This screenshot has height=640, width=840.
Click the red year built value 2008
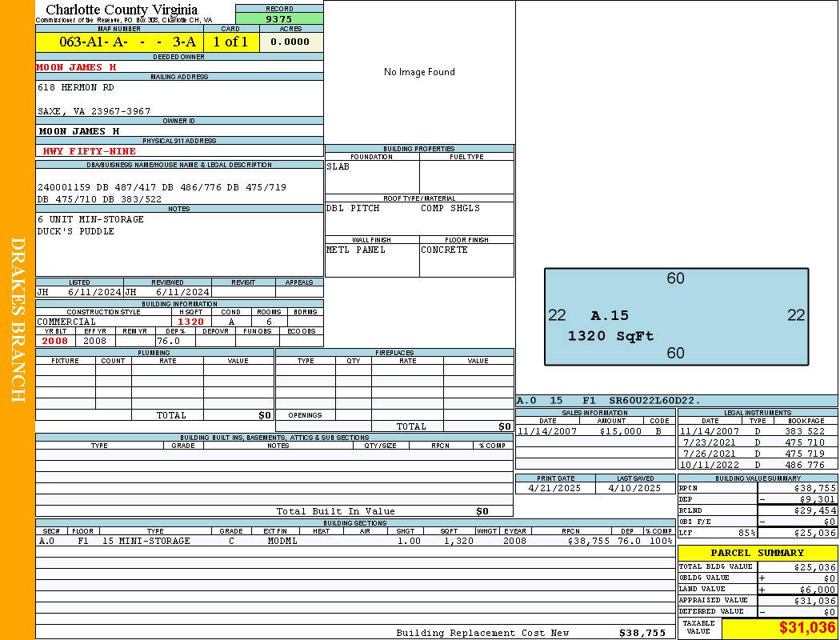pos(55,341)
